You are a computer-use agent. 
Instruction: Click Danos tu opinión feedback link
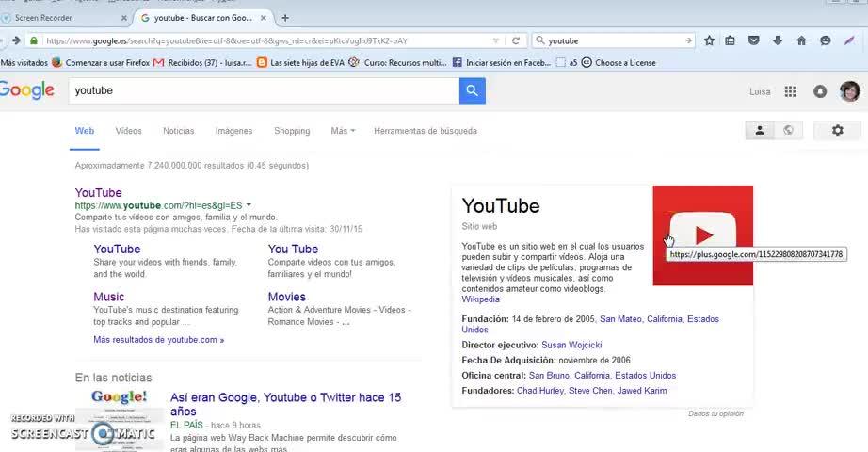(715, 413)
